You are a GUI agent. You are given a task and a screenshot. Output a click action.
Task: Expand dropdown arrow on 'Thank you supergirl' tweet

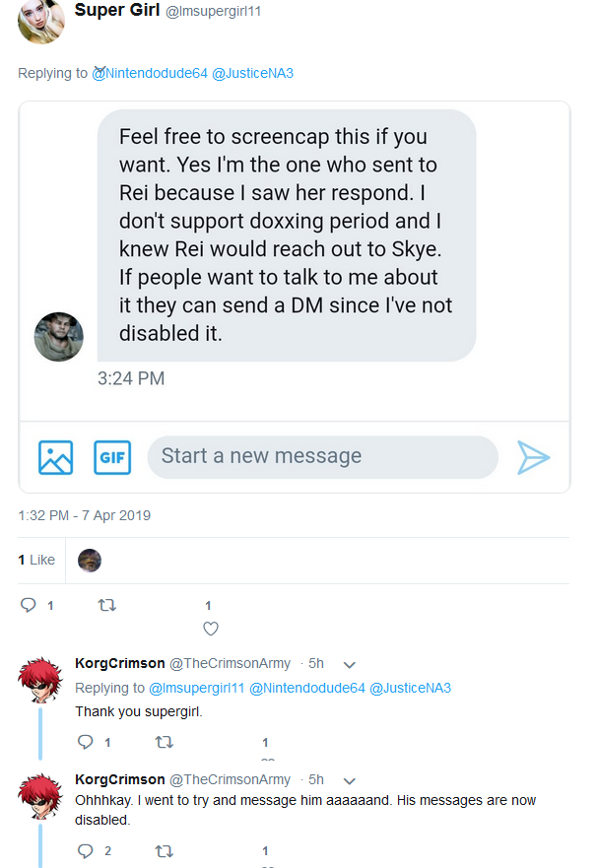(349, 664)
